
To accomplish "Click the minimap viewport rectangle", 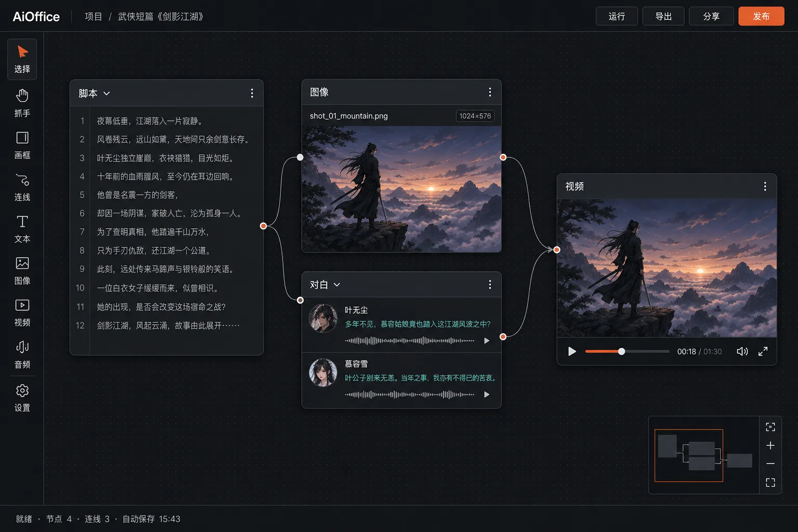I will tap(688, 455).
